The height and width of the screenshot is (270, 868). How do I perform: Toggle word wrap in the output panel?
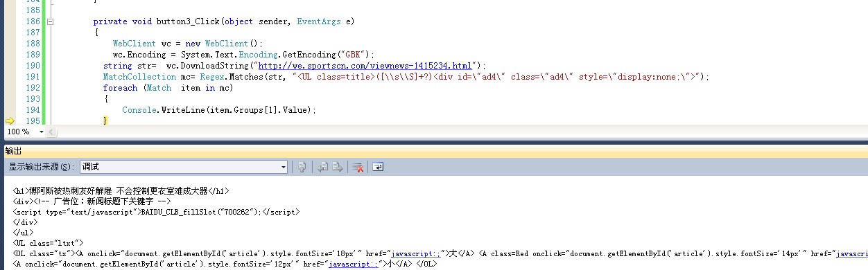378,167
